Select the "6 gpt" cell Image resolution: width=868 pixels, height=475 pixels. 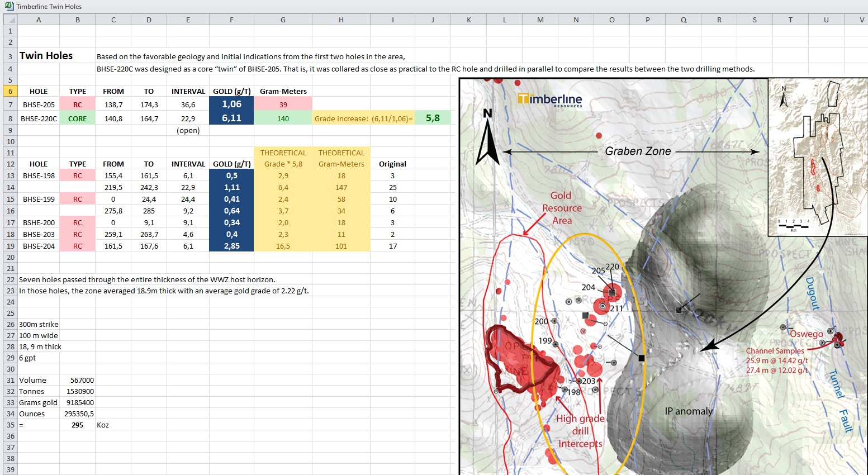point(39,358)
